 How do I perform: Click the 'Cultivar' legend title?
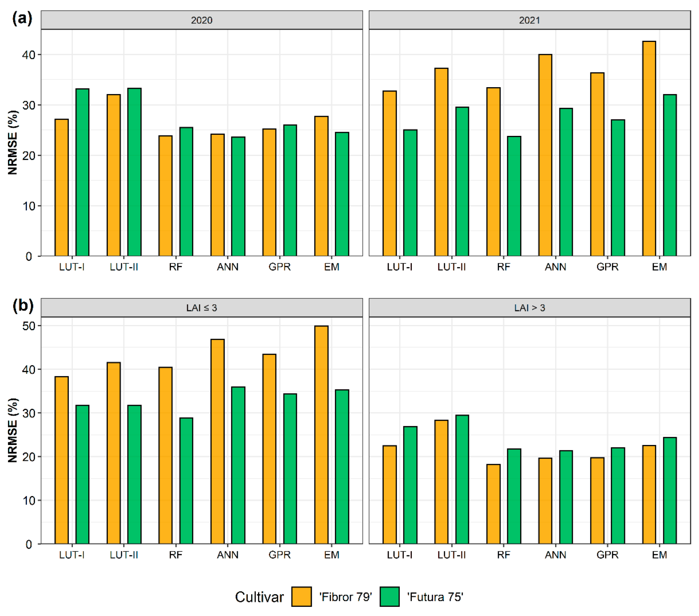pos(259,597)
